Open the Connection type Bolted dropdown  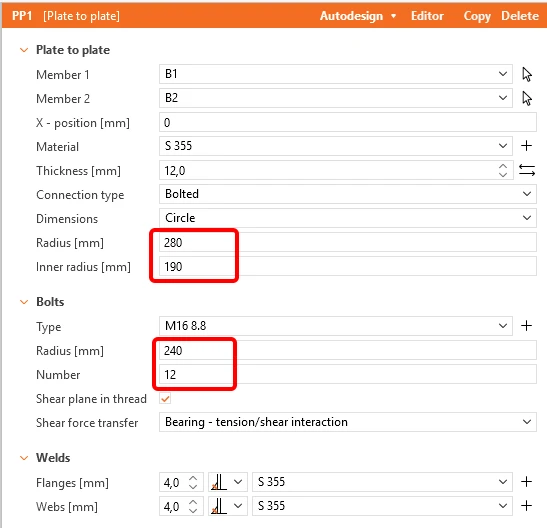tap(348, 194)
